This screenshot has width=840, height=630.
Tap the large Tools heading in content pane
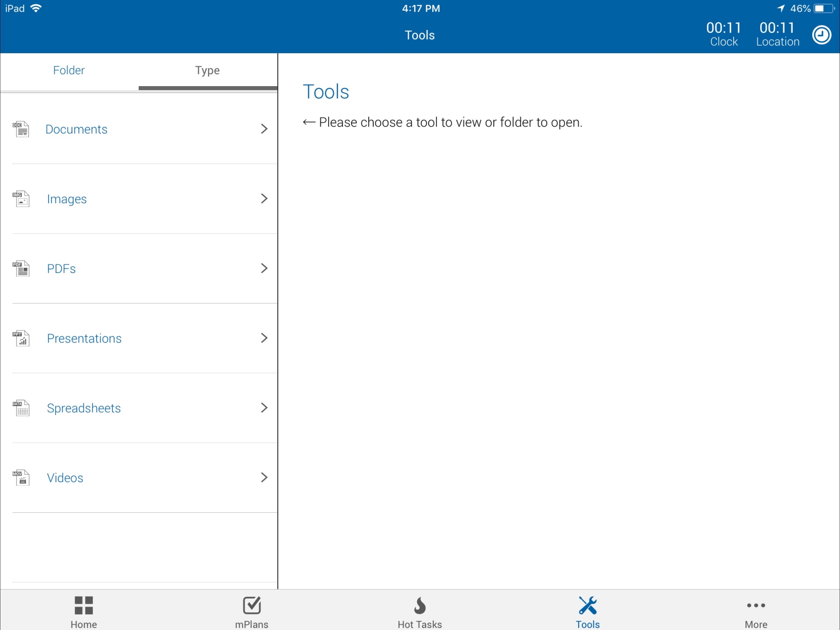tap(326, 92)
